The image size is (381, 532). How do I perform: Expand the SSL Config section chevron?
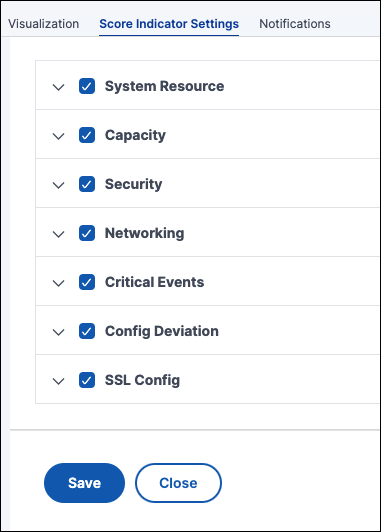59,381
